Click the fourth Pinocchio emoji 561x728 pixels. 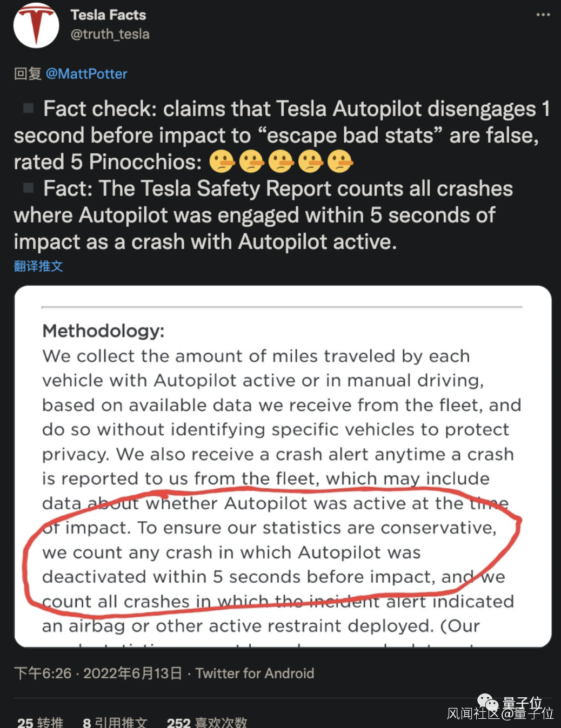(x=310, y=161)
